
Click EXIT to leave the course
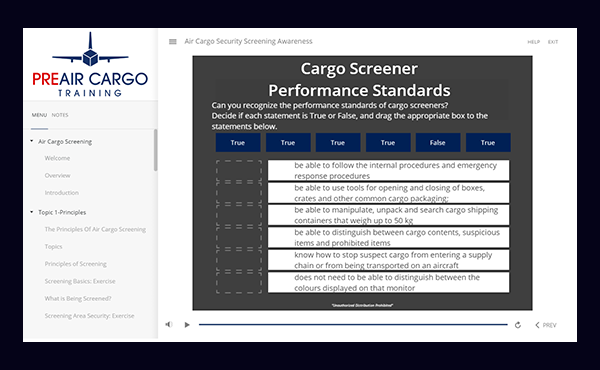tap(553, 42)
